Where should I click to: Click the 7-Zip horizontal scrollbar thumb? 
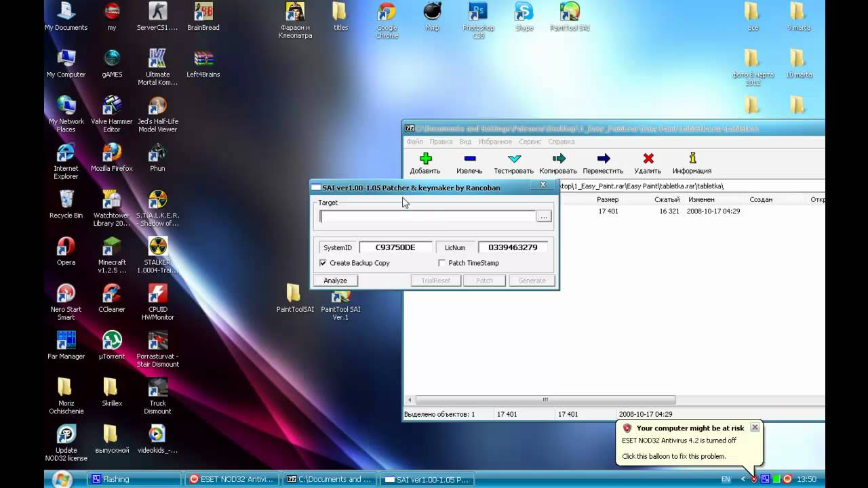point(545,400)
